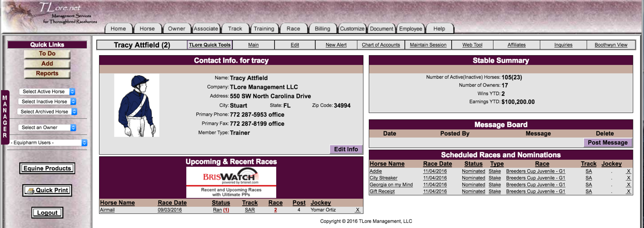The image size is (644, 228).
Task: Go to Chart of Accounts
Action: pos(381,45)
